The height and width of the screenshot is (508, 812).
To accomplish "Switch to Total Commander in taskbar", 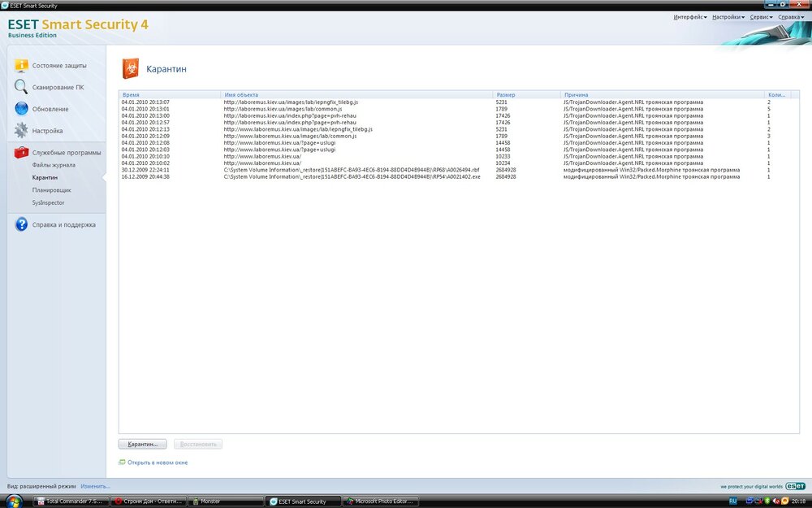I will coord(71,501).
